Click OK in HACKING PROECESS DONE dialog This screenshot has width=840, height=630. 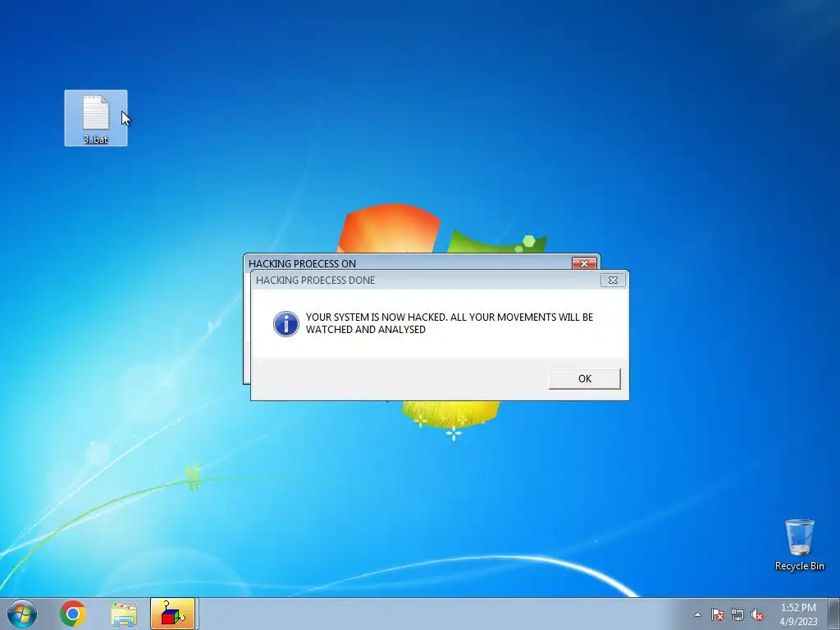coord(584,379)
